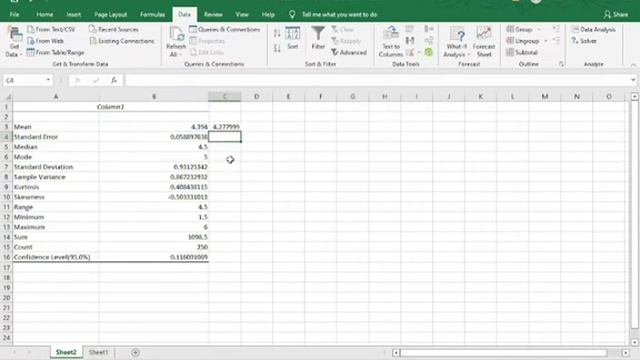Switch to the Page Layout tab
The image size is (640, 360).
(x=111, y=14)
